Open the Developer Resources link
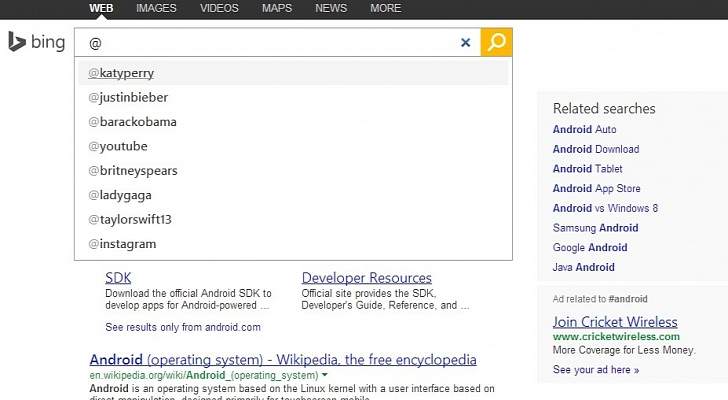 (367, 278)
